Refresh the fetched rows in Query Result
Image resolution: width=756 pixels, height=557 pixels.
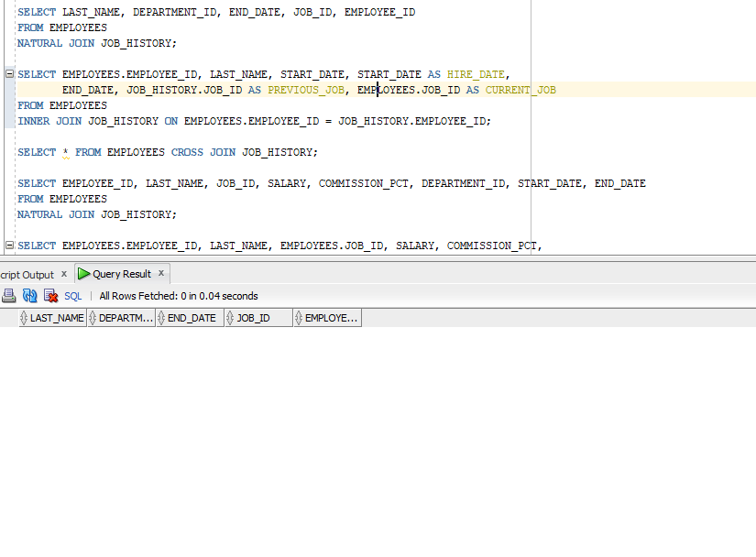29,295
